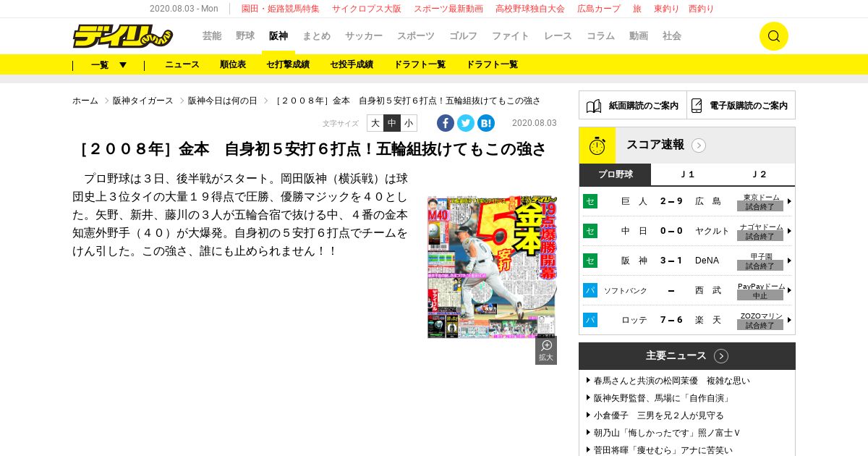Go to ファイト section
Image resolution: width=868 pixels, height=456 pixels.
tap(511, 36)
